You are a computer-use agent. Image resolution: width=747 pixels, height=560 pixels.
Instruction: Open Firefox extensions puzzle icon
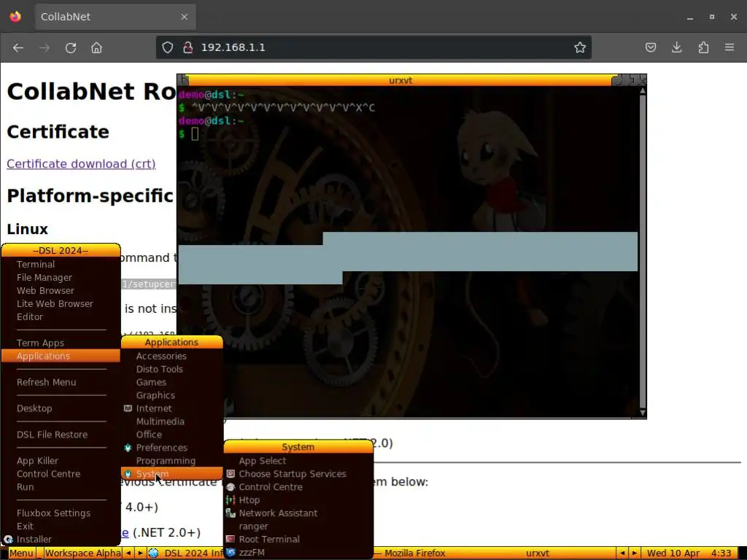703,47
